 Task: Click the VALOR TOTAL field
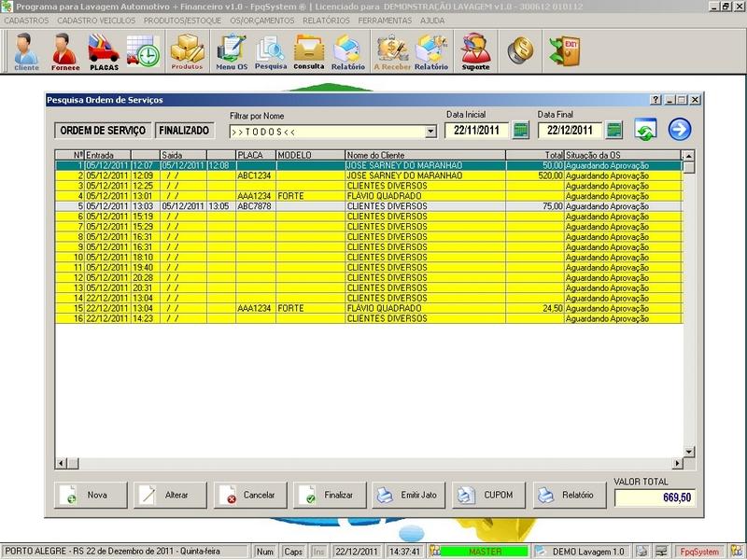coord(655,497)
